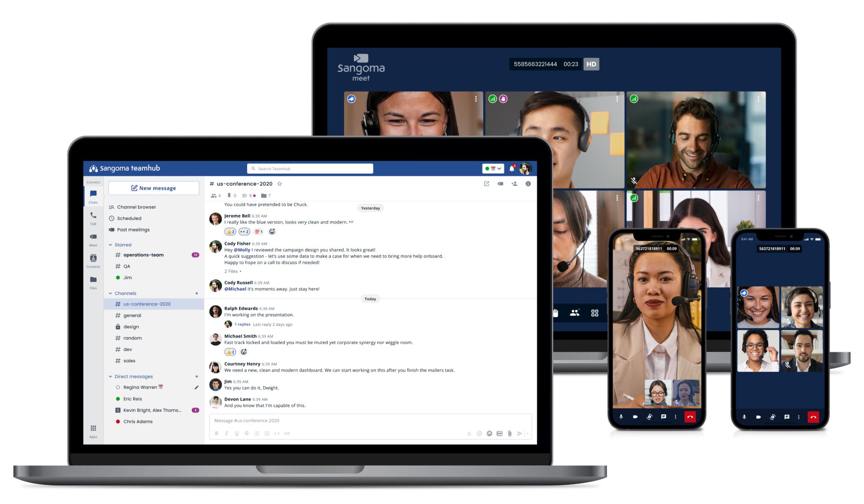Open the 1 replies thread link
The image size is (864, 504).
coord(242,324)
